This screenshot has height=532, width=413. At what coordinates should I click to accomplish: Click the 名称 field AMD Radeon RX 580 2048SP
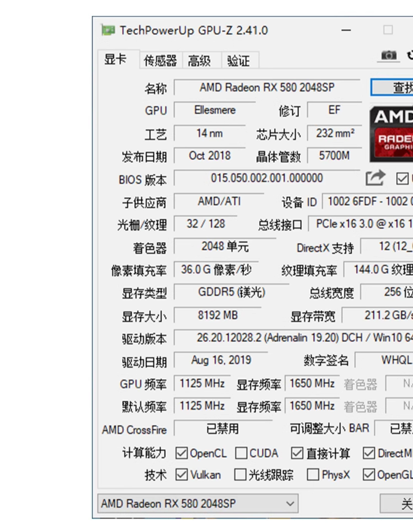click(x=267, y=87)
